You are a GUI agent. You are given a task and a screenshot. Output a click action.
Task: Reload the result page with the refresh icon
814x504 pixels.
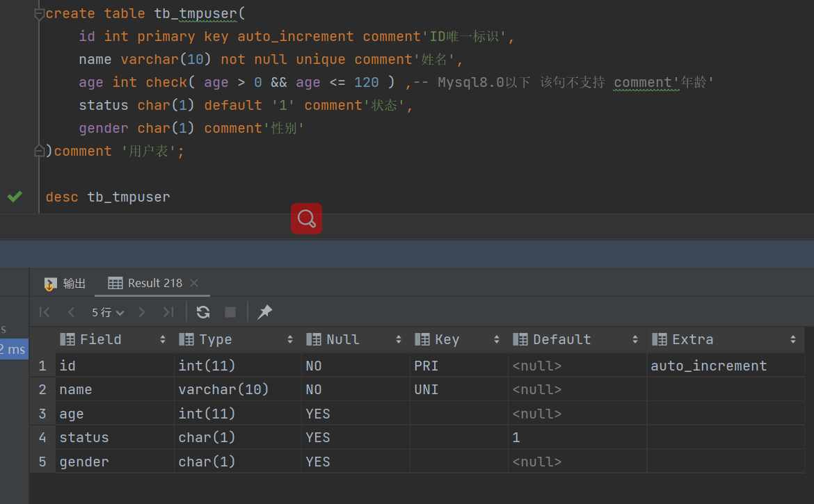pyautogui.click(x=203, y=312)
